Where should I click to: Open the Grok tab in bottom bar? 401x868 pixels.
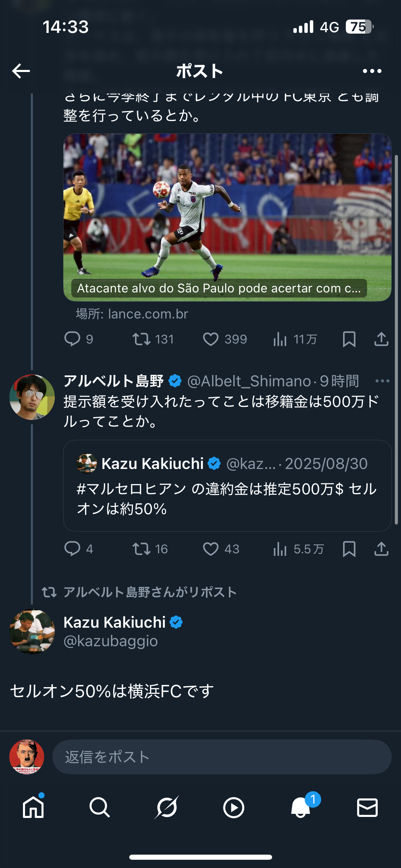167,808
